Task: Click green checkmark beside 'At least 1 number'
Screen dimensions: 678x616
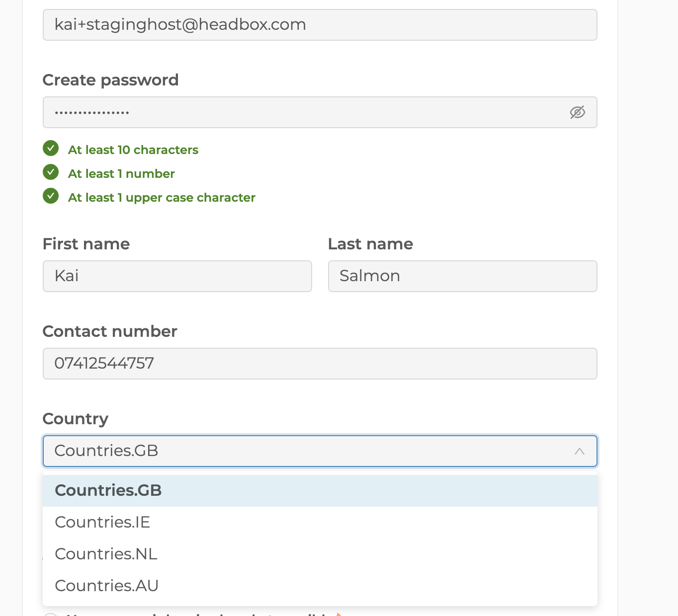Action: coord(51,172)
